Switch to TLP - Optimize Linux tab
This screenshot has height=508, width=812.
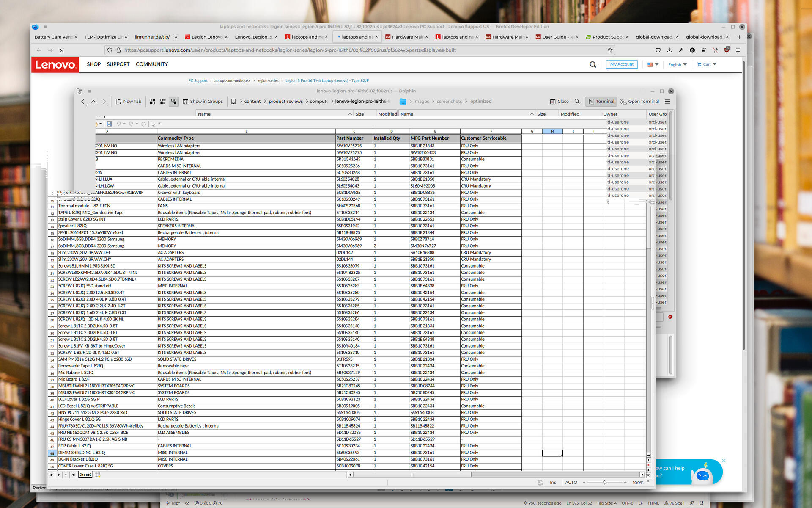tap(106, 37)
